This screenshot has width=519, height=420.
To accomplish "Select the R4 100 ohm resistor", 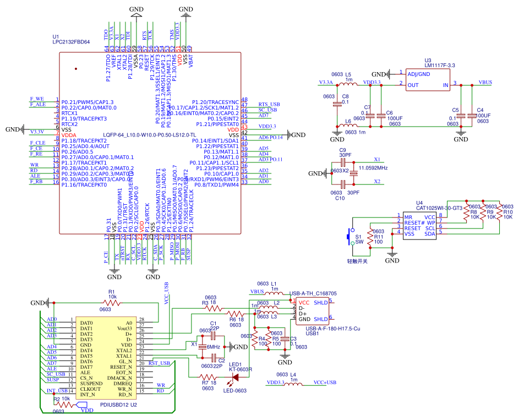I will (254, 338).
